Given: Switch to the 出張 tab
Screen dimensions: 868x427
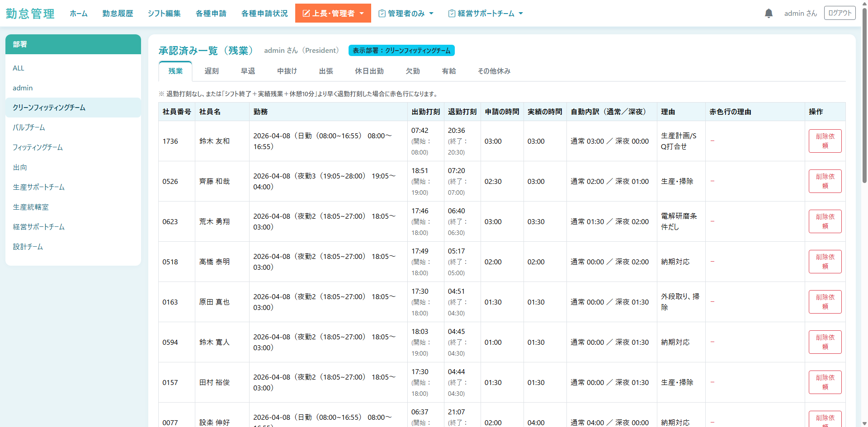Looking at the screenshot, I should click(x=326, y=71).
